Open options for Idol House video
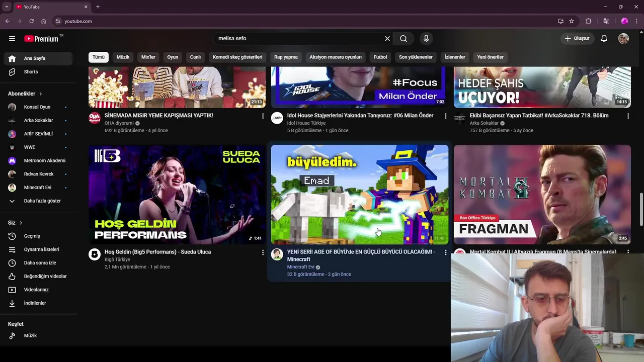The width and height of the screenshot is (644, 362). point(445,116)
